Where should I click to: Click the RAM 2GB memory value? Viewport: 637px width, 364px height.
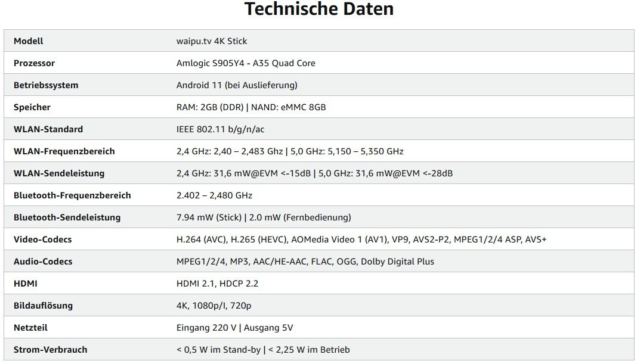click(x=251, y=107)
